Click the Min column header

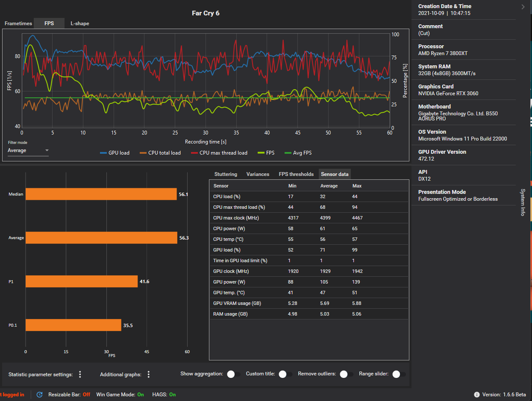(293, 186)
